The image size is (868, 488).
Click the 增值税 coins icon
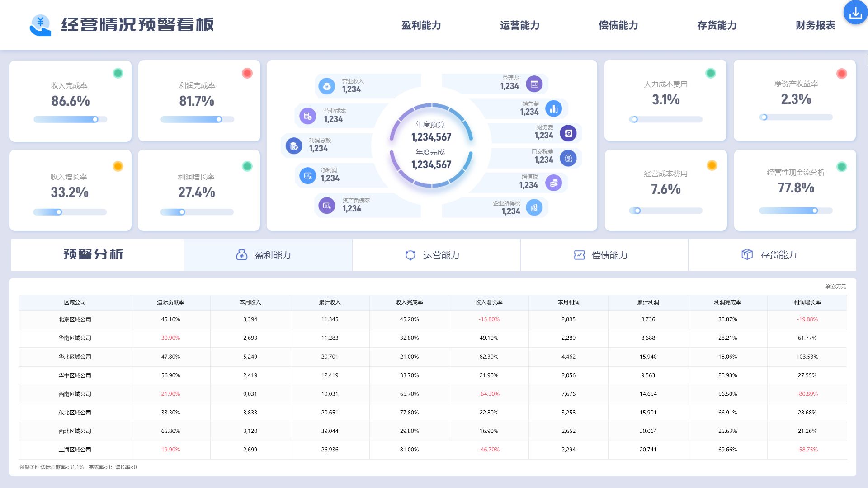click(x=553, y=183)
